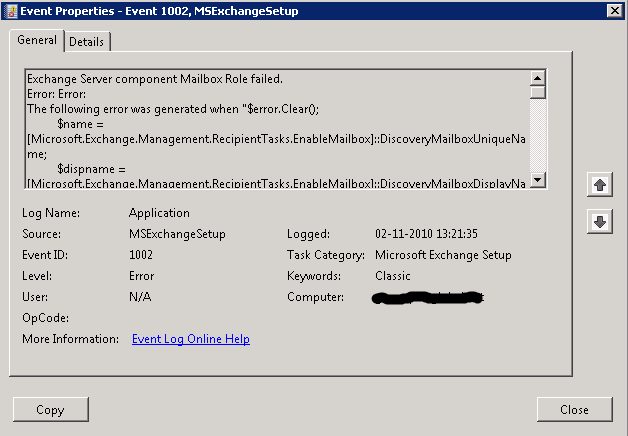This screenshot has width=628, height=436.
Task: Switch to the General tab
Action: (x=37, y=40)
